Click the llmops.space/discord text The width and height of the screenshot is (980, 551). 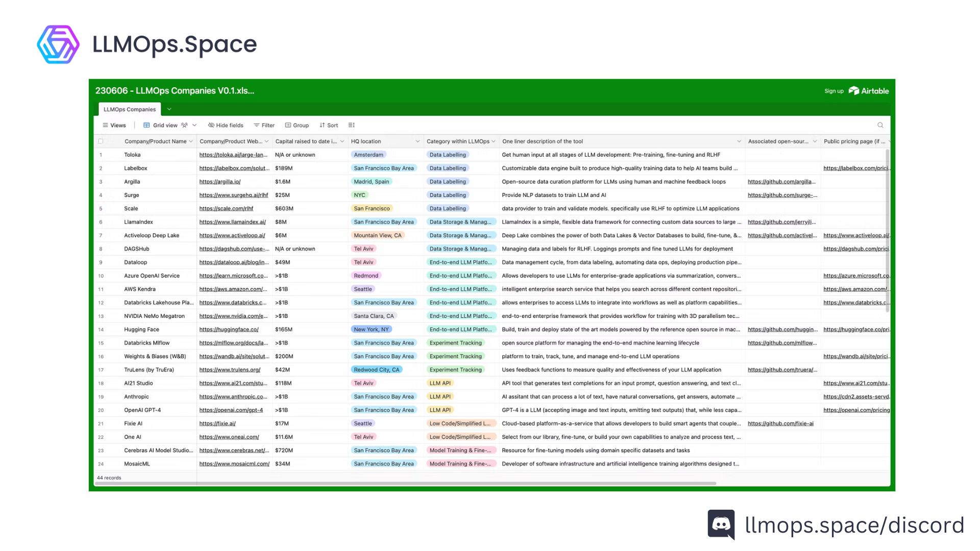coord(855,525)
